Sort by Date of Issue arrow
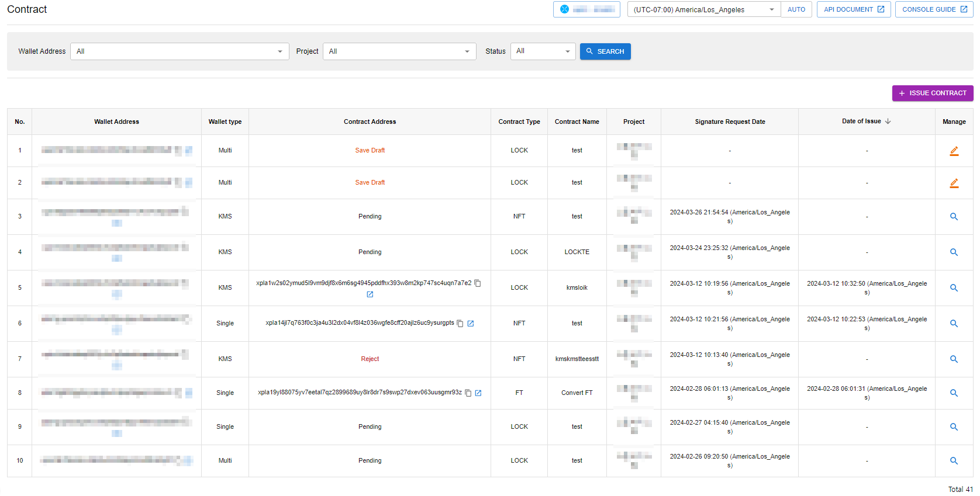The width and height of the screenshot is (980, 496). point(888,122)
